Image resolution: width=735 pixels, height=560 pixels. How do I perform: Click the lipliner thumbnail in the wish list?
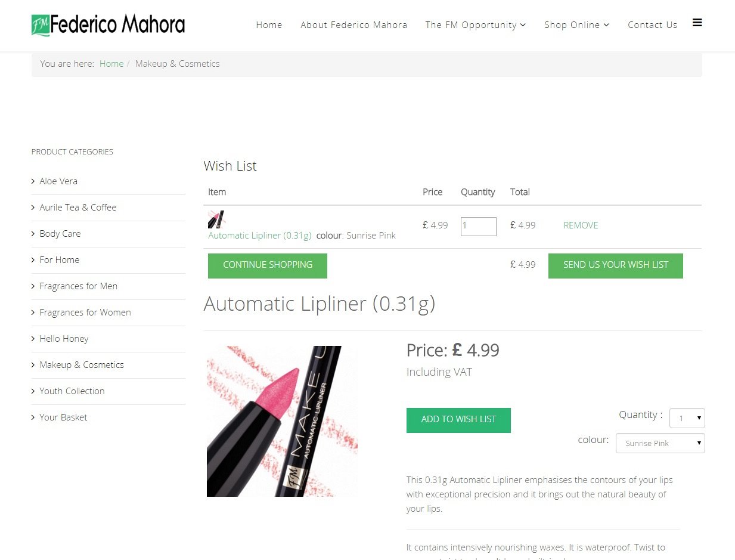(216, 219)
